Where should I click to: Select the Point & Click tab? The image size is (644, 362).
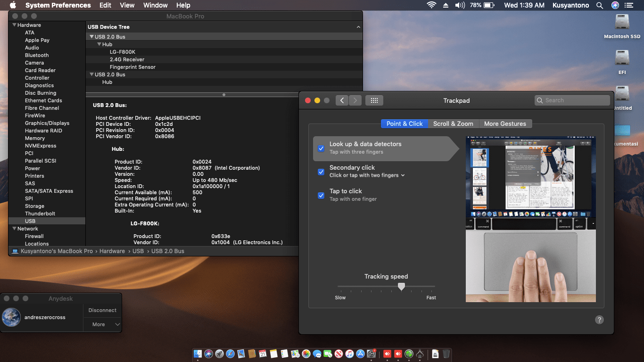[405, 123]
